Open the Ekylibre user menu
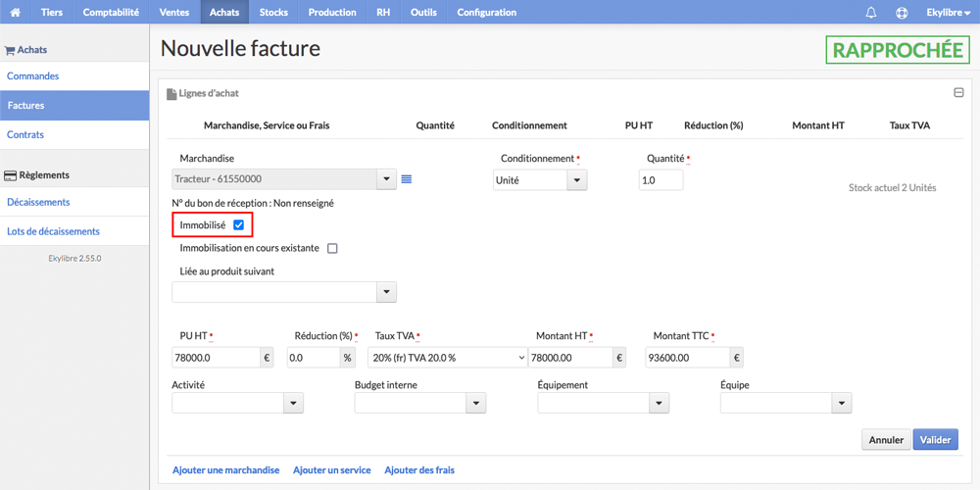This screenshot has height=490, width=980. tap(948, 12)
